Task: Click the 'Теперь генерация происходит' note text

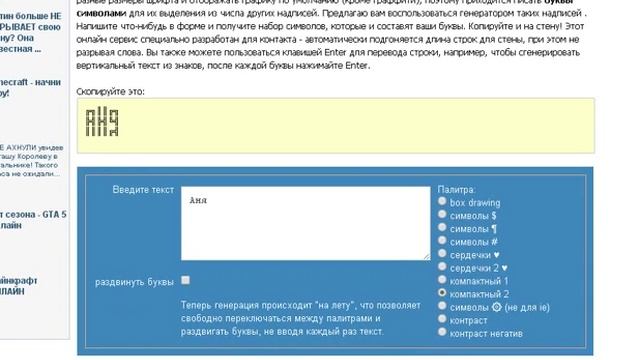Action: click(300, 318)
